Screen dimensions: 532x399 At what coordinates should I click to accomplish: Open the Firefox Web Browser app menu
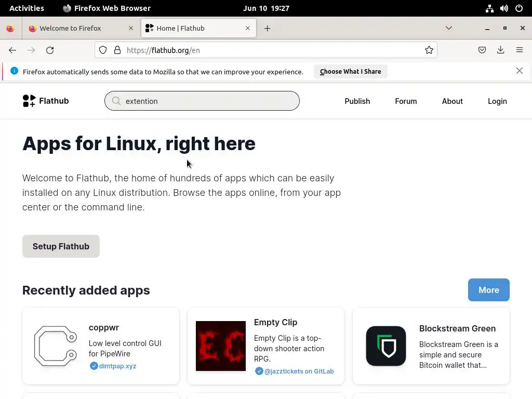pyautogui.click(x=107, y=8)
